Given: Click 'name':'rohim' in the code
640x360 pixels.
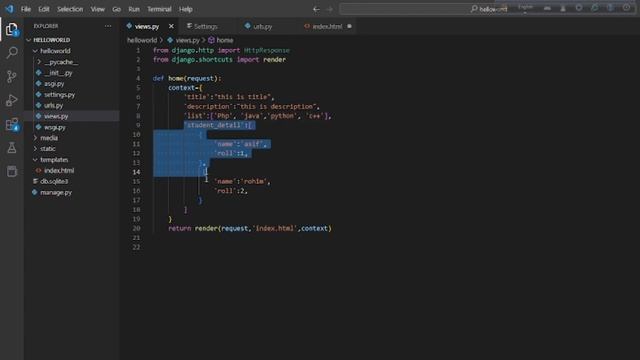Looking at the screenshot, I should click(242, 181).
